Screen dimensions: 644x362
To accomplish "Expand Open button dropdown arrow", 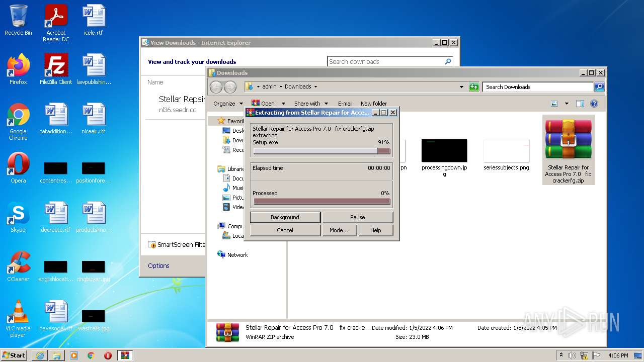I will [283, 104].
